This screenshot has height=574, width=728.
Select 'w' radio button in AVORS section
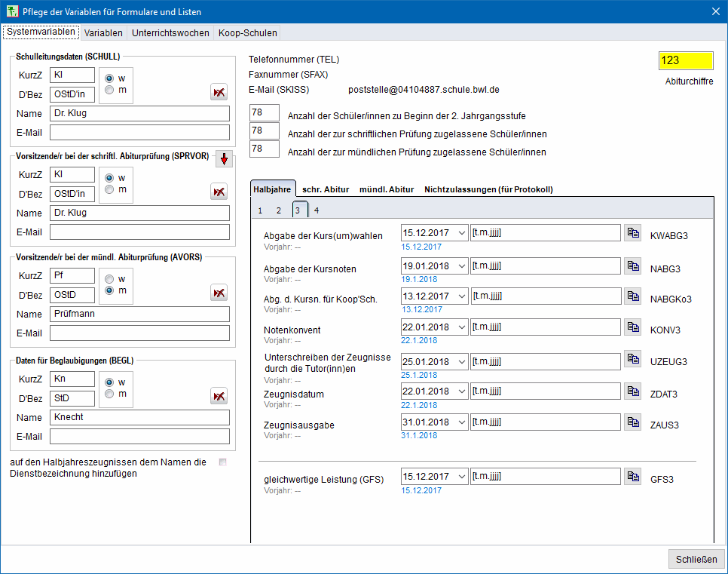point(110,278)
